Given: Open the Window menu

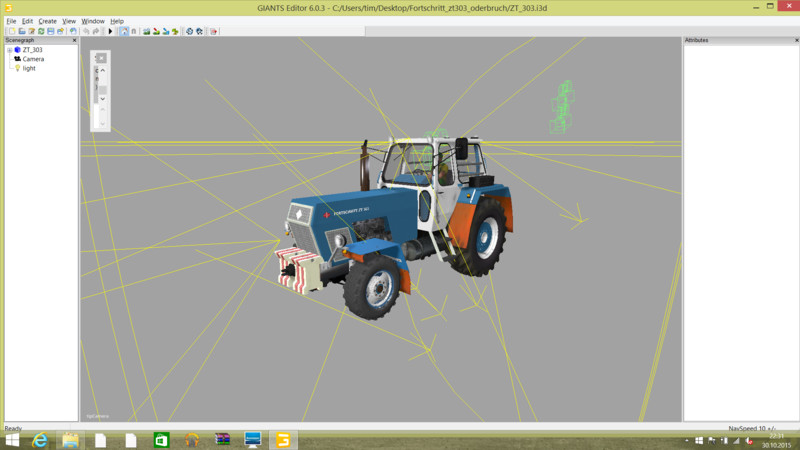Looking at the screenshot, I should point(93,21).
